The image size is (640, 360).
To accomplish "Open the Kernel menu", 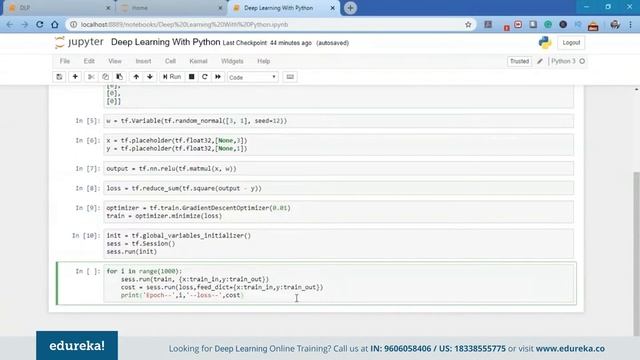I will tap(198, 61).
